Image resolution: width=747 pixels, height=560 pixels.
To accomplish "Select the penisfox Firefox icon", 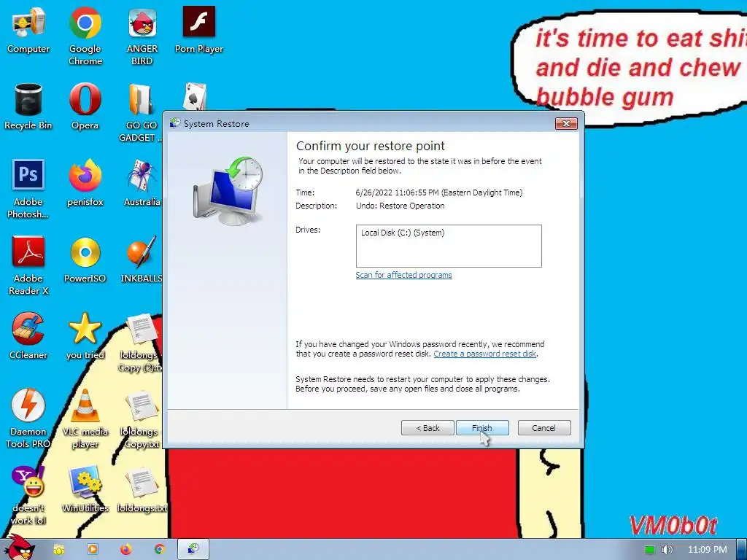I will [85, 183].
